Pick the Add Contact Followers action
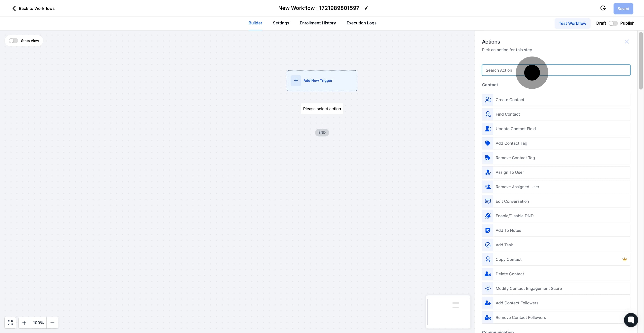644x333 pixels. point(556,303)
